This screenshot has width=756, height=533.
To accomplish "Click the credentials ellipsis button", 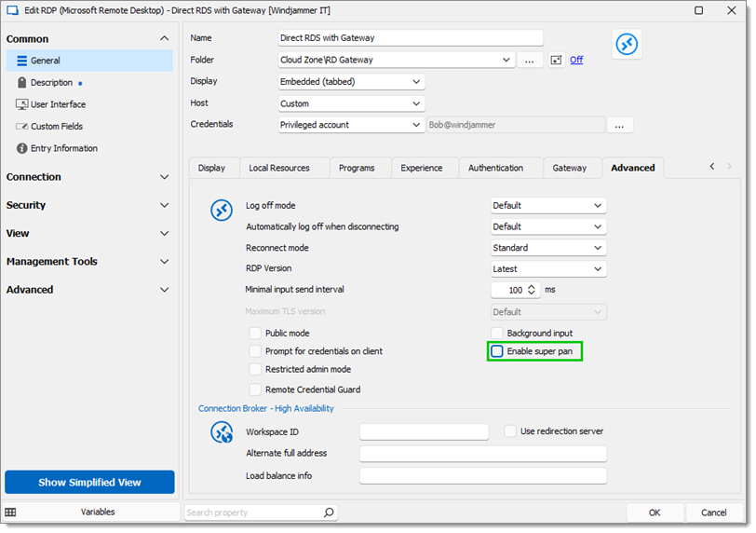I will pos(619,125).
